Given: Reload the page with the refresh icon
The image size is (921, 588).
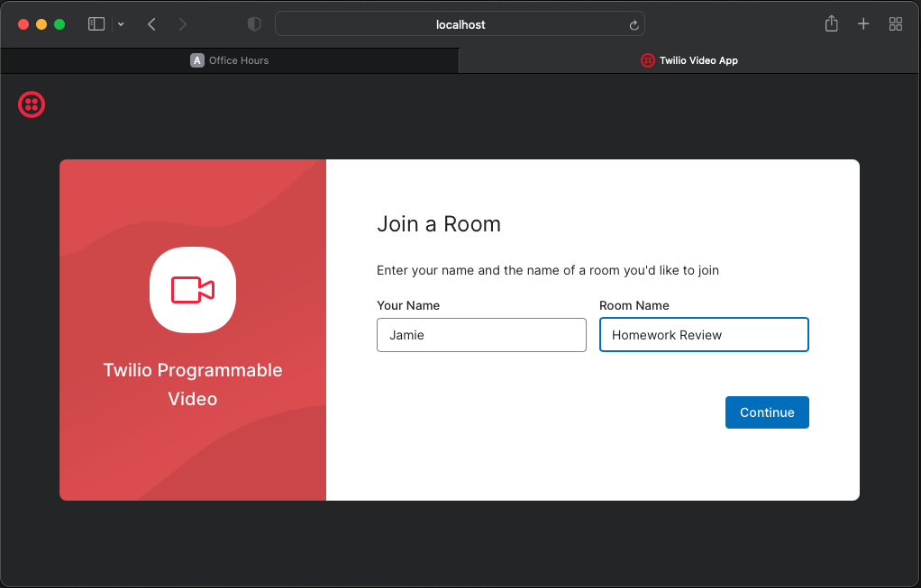Looking at the screenshot, I should pos(634,24).
